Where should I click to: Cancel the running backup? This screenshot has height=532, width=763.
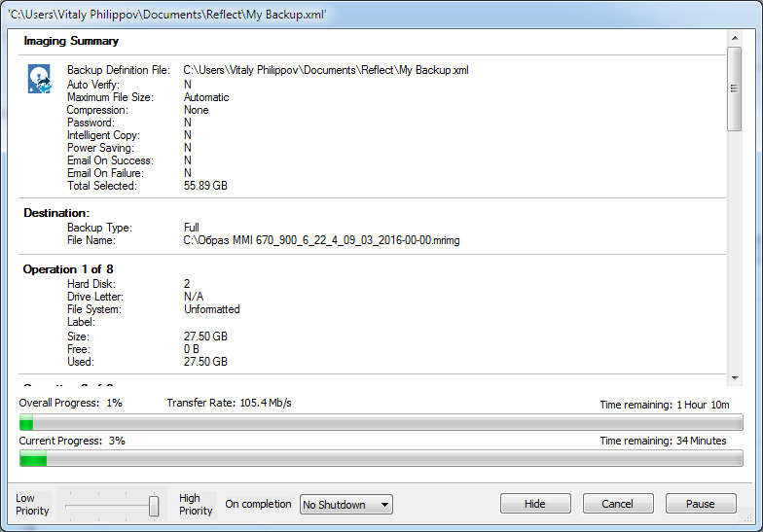(617, 504)
